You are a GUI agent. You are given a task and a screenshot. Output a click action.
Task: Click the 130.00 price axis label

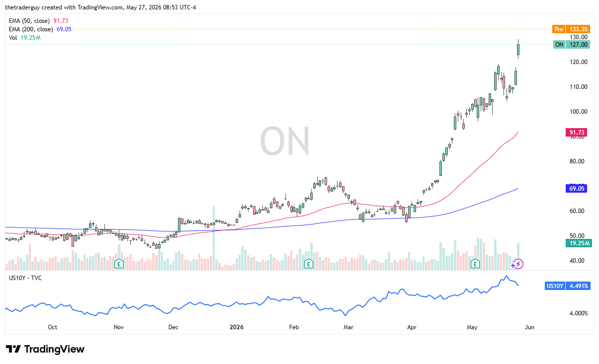pyautogui.click(x=579, y=37)
